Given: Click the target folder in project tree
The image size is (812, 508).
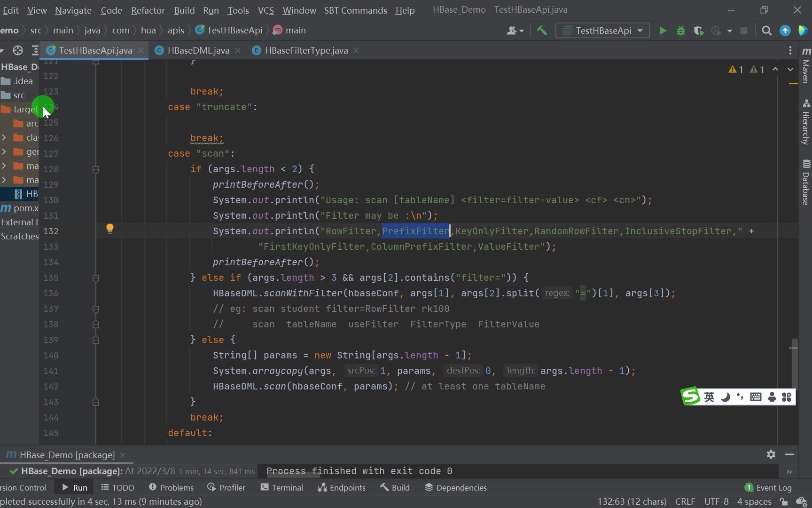Looking at the screenshot, I should pos(20,109).
